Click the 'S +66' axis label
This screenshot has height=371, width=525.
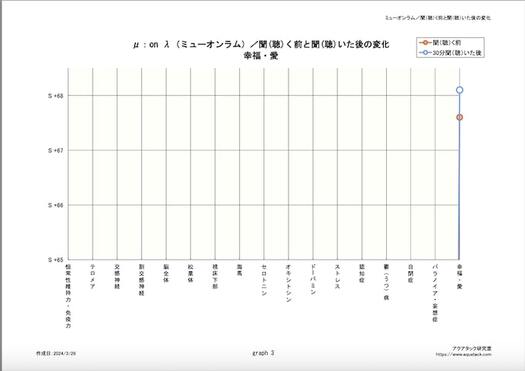pos(56,205)
